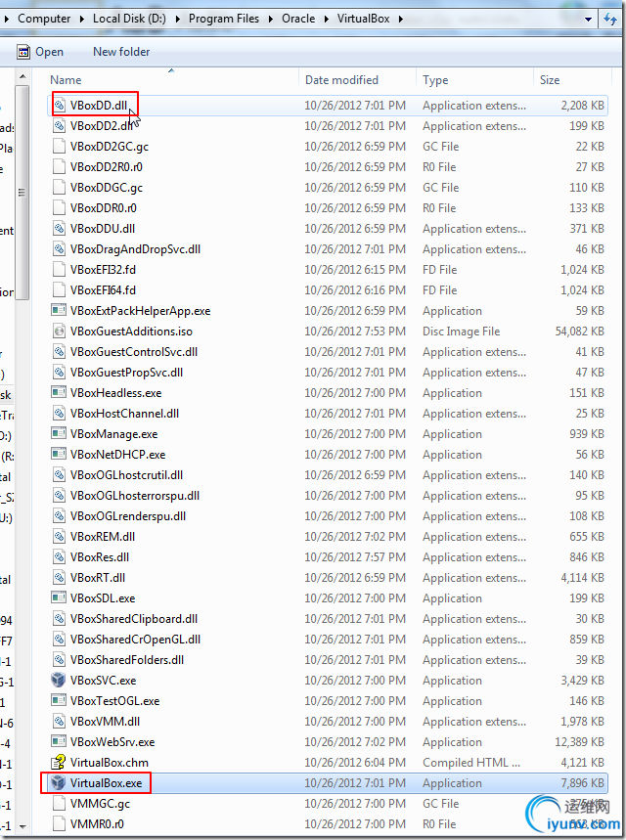Click the VMMGC.gc file icon

coord(59,804)
